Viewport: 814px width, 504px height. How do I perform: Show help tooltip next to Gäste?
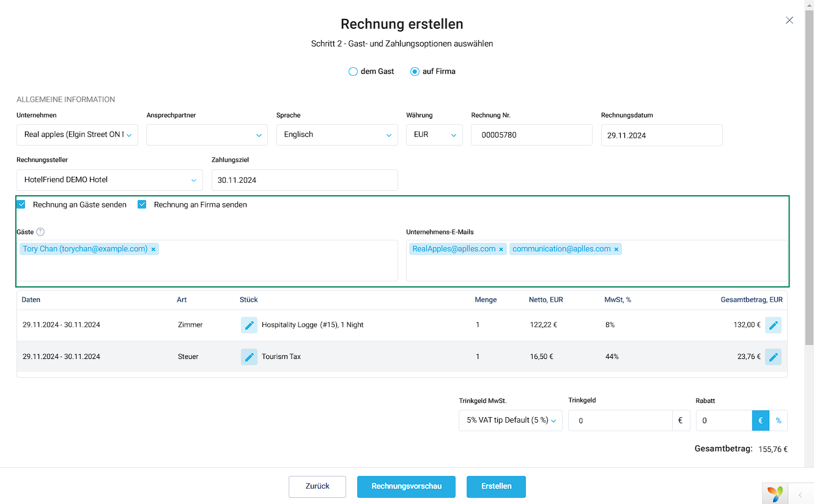point(40,232)
